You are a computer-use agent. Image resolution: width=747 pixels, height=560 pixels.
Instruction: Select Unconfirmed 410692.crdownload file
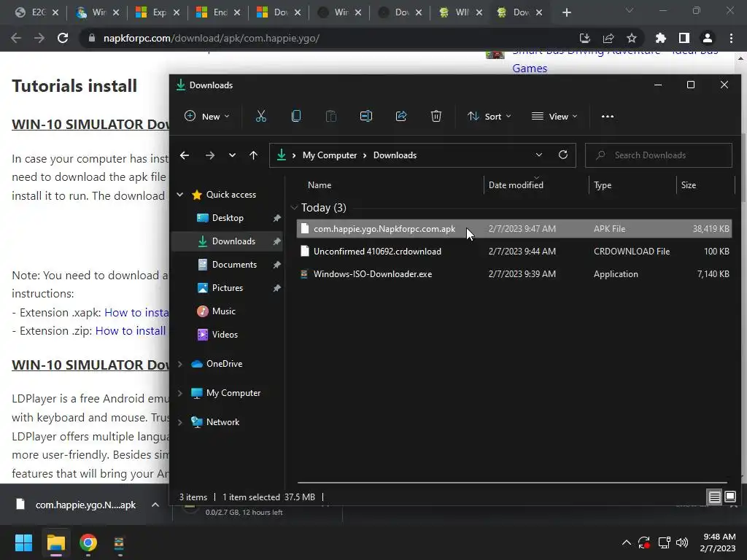click(x=514, y=252)
